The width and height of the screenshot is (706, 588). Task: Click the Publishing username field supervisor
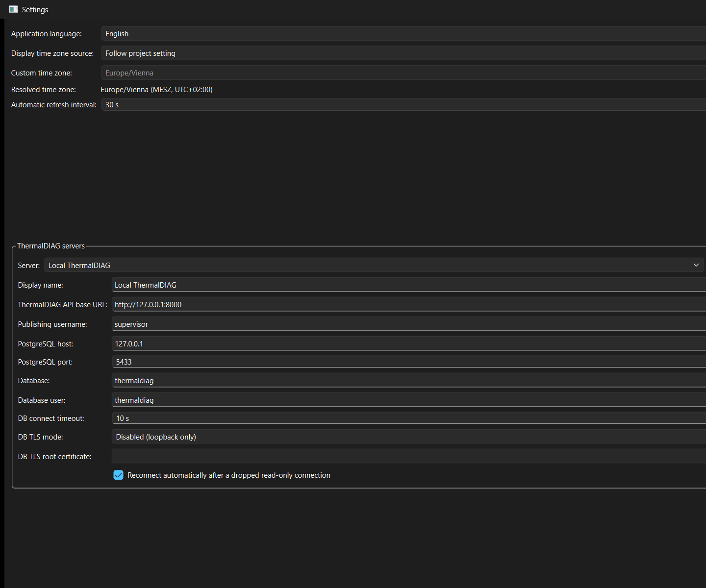[409, 324]
